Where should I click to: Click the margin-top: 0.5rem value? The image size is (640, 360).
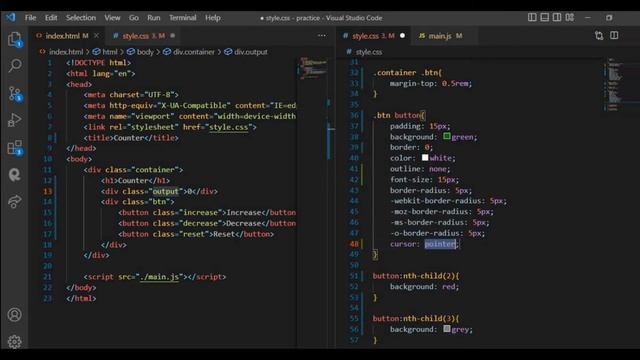(x=456, y=83)
